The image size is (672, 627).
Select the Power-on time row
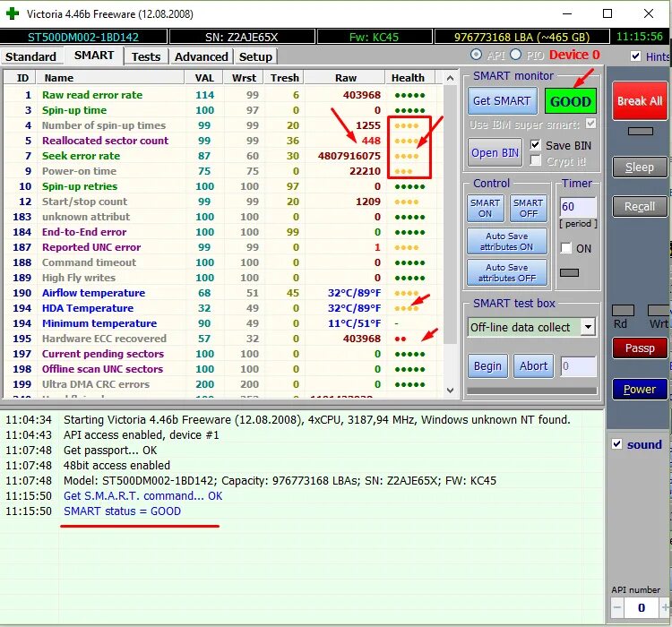tap(223, 171)
